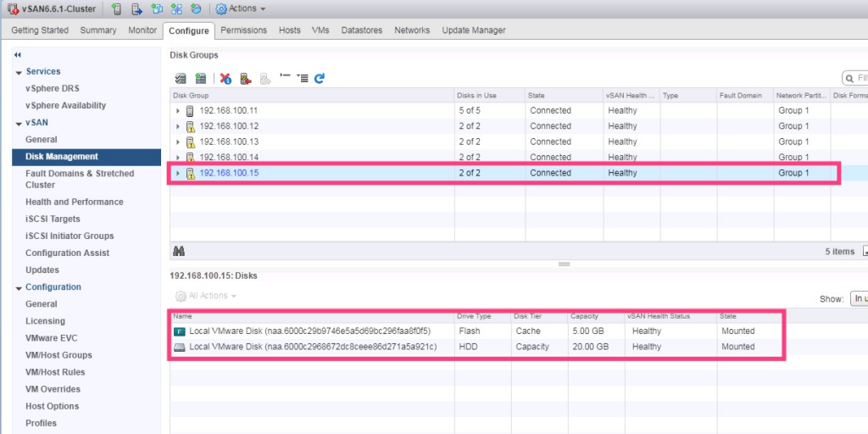This screenshot has height=434, width=868.
Task: Click the grey HDD disk icon
Action: [180, 347]
